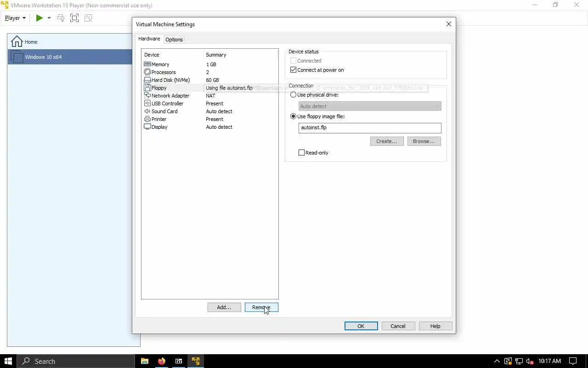Viewport: 588px width, 368px height.
Task: Click the green Play virtual machine icon
Action: [40, 18]
